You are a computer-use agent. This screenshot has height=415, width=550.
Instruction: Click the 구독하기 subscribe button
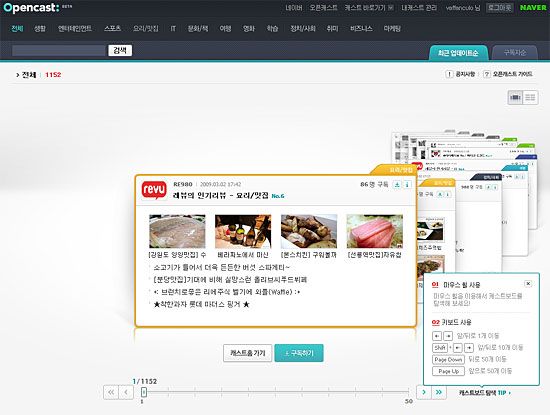coord(299,353)
